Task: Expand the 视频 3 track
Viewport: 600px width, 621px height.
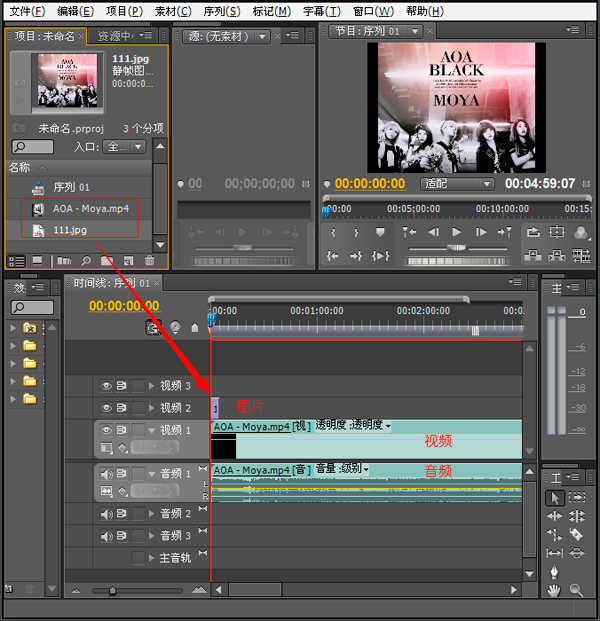Action: coord(151,386)
